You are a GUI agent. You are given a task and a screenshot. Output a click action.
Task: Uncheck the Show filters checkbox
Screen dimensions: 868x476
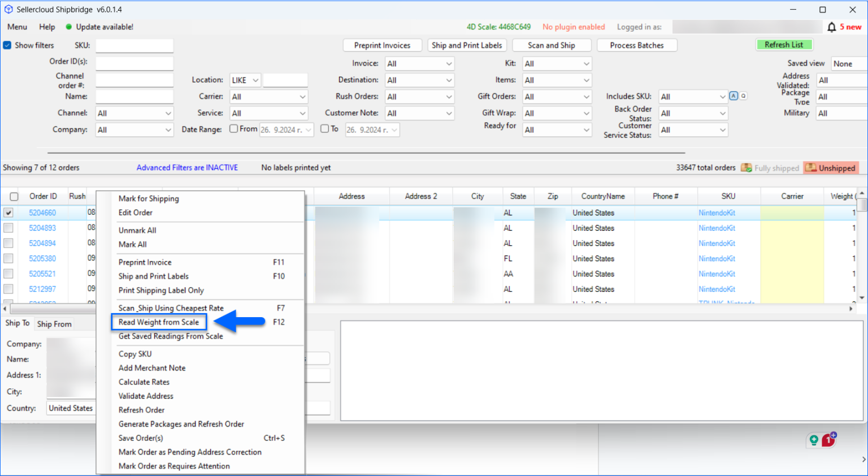pyautogui.click(x=6, y=45)
